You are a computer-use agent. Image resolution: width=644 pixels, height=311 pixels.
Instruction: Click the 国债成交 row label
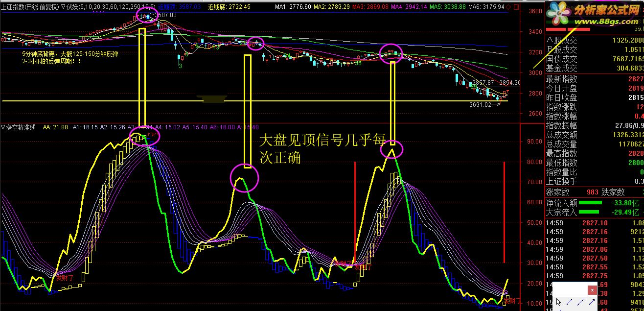click(x=561, y=59)
